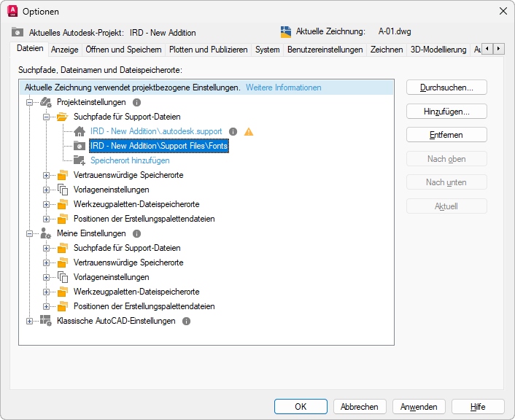Image resolution: width=515 pixels, height=420 pixels.
Task: Click folder icon of Vertrauenswürdige Speicherorte under Projekteinstellungen
Action: coord(63,175)
